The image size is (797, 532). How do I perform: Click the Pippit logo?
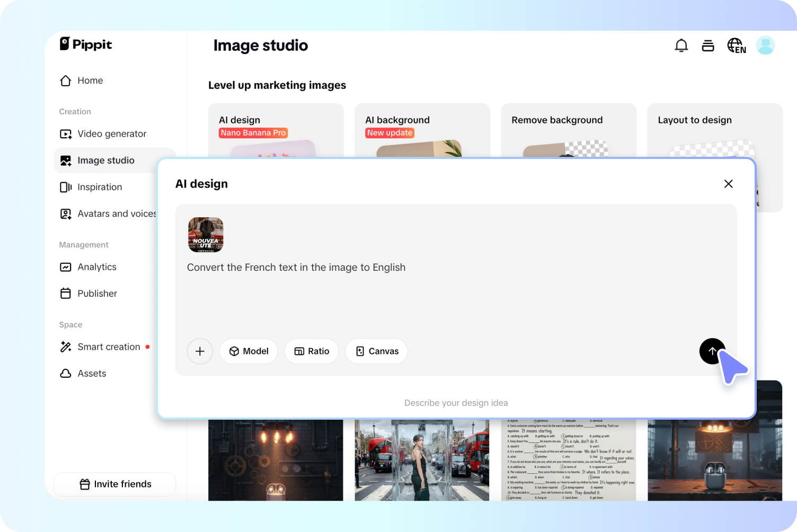[85, 45]
